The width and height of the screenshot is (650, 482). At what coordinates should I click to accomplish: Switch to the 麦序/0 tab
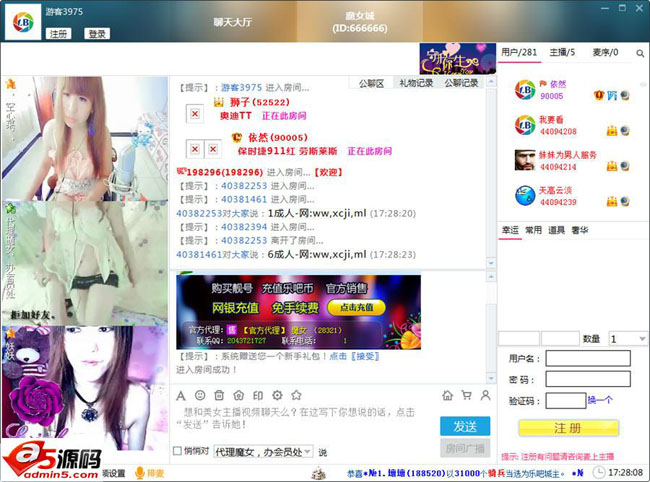click(x=605, y=52)
